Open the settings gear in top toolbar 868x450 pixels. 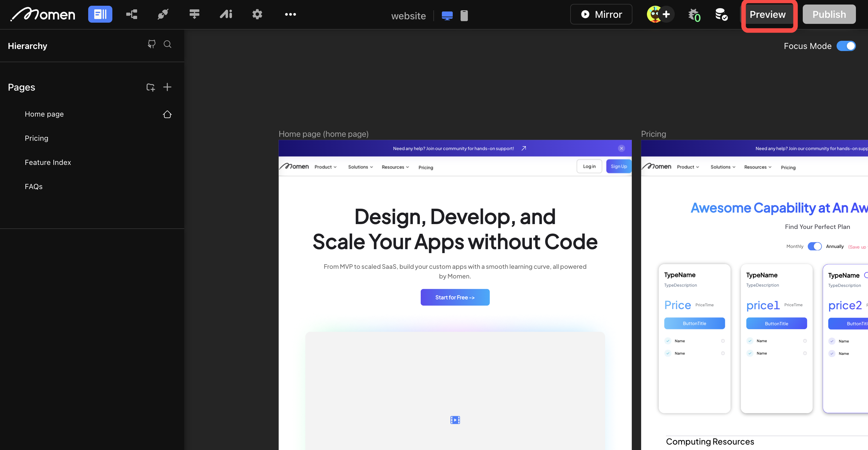pyautogui.click(x=257, y=14)
